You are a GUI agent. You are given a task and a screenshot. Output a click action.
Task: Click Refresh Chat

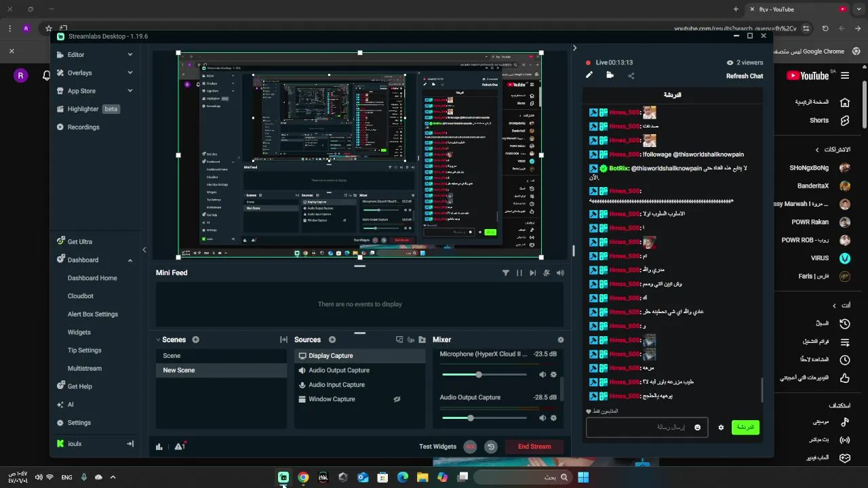coord(745,76)
